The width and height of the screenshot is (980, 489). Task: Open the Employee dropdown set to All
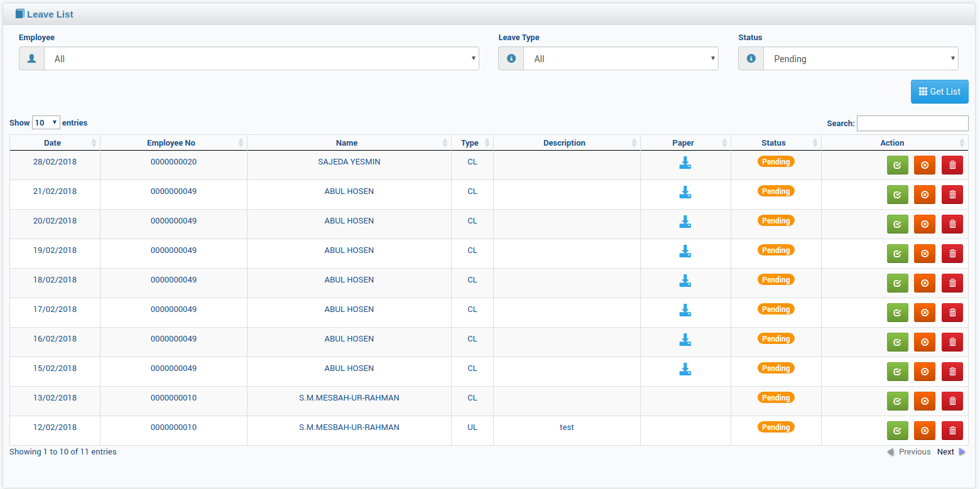[x=261, y=58]
